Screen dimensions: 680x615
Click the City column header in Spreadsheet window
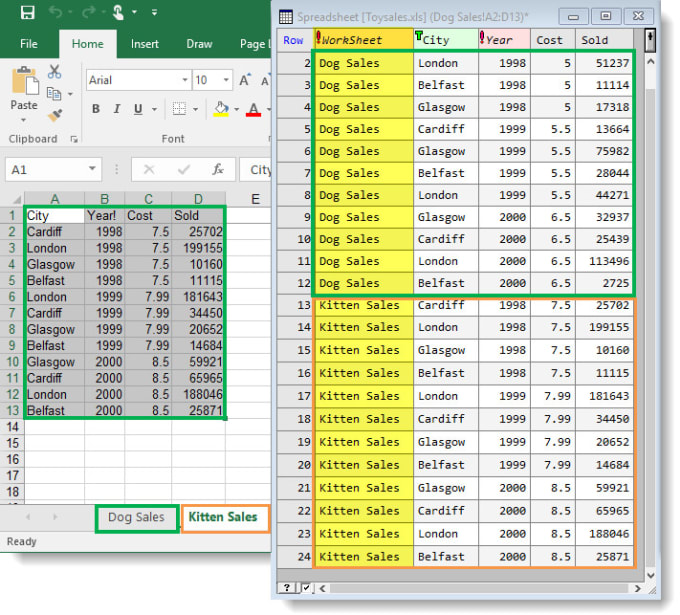click(x=446, y=40)
